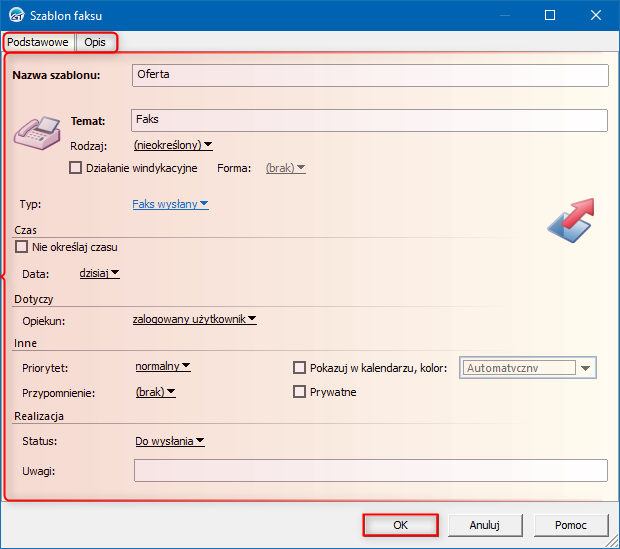Switch to the Opis tab

coord(95,42)
